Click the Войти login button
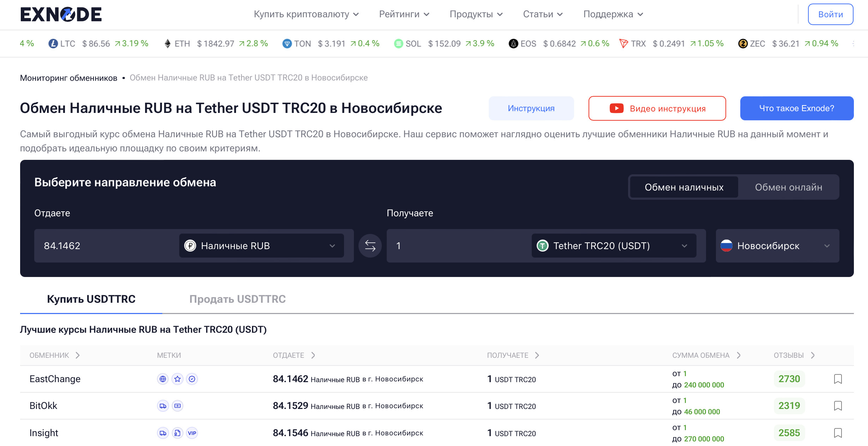The width and height of the screenshot is (868, 446). click(x=830, y=14)
